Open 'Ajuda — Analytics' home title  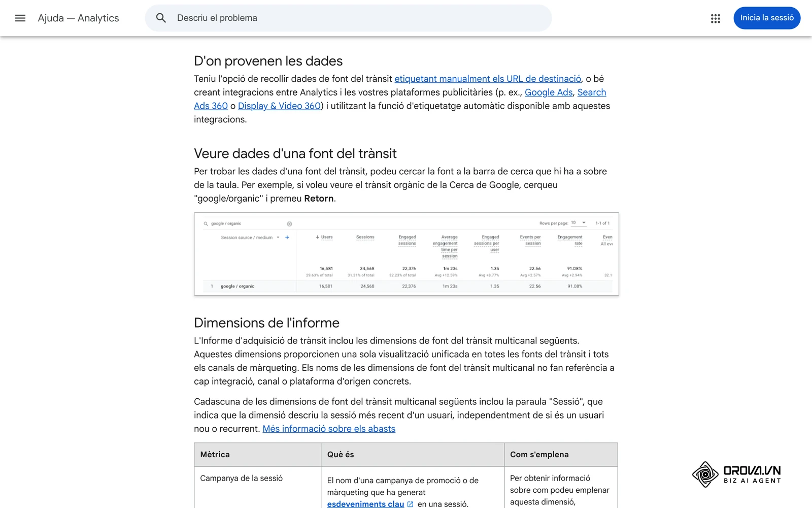tap(78, 18)
